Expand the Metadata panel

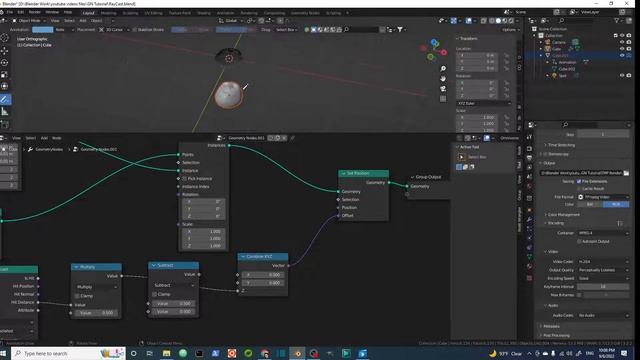click(x=551, y=326)
